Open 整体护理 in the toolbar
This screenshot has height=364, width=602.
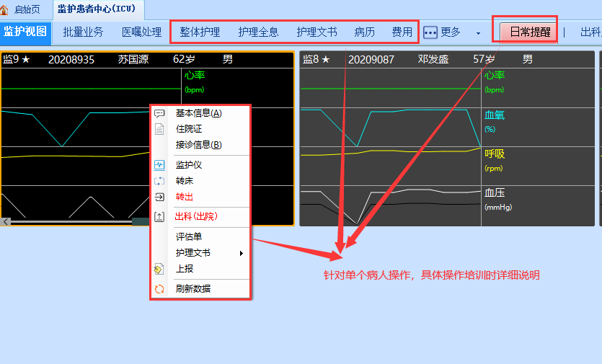pyautogui.click(x=200, y=32)
